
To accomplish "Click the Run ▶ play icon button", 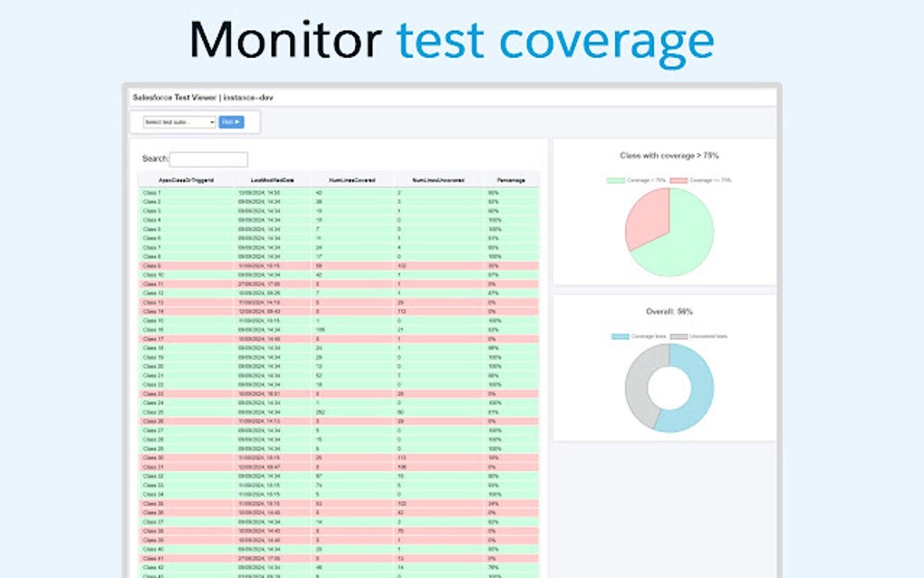I will coord(236,122).
